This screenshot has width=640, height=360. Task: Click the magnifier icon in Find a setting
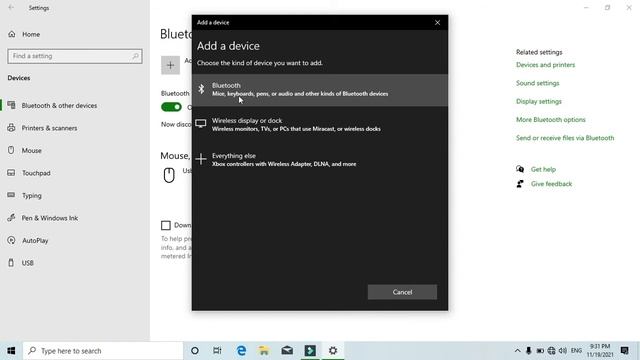pyautogui.click(x=135, y=56)
